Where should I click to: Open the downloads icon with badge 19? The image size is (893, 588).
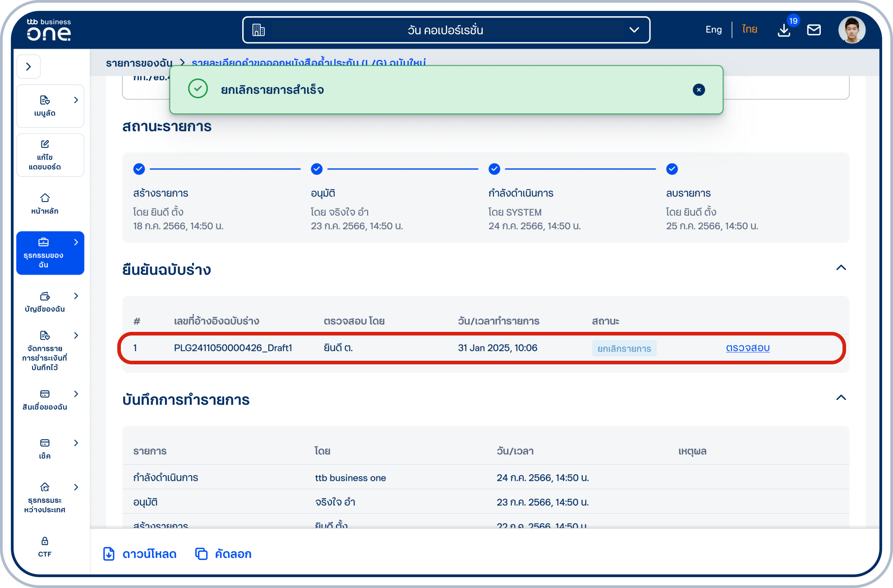pos(784,30)
